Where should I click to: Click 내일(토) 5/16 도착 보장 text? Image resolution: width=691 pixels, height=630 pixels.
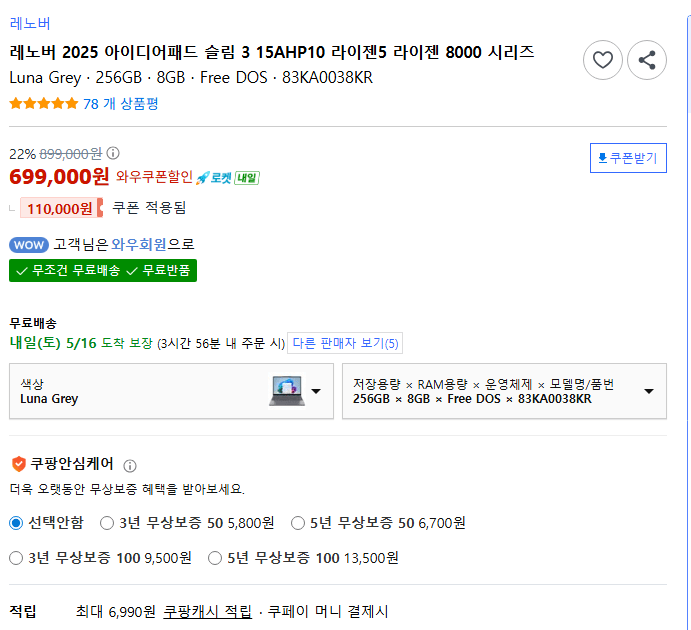coord(81,343)
